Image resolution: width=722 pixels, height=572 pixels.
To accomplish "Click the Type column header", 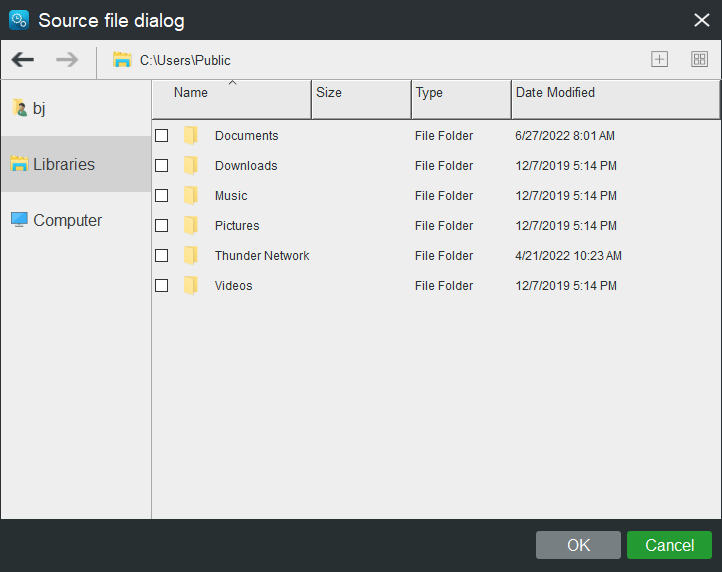I will pos(461,99).
